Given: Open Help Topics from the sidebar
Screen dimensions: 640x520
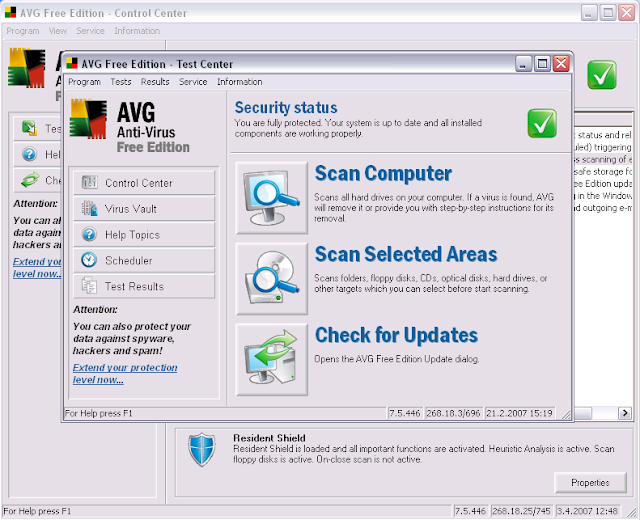Looking at the screenshot, I should pos(144,234).
